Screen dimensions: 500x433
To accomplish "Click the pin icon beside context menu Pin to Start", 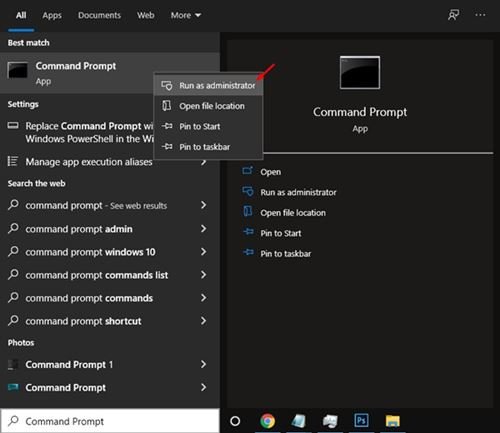I will coord(167,126).
